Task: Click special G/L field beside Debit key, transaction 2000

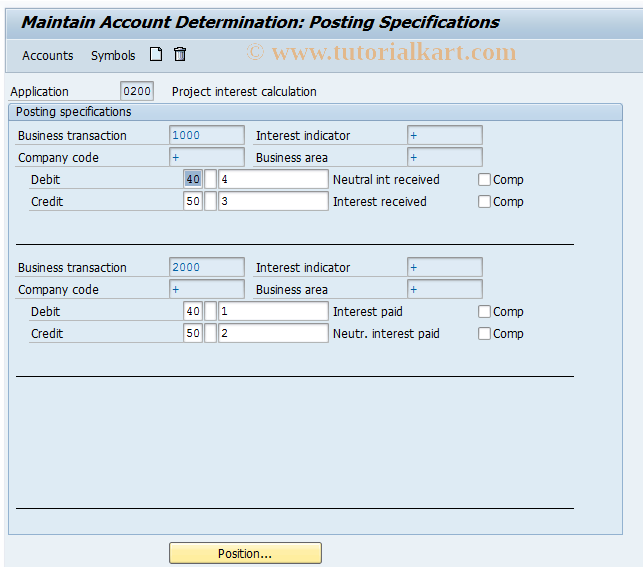Action: pyautogui.click(x=210, y=311)
